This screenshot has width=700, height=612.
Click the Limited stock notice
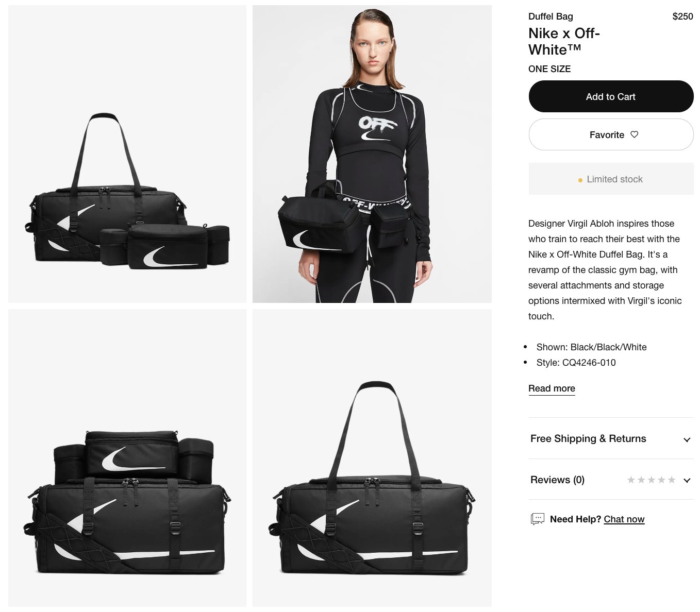pyautogui.click(x=611, y=179)
